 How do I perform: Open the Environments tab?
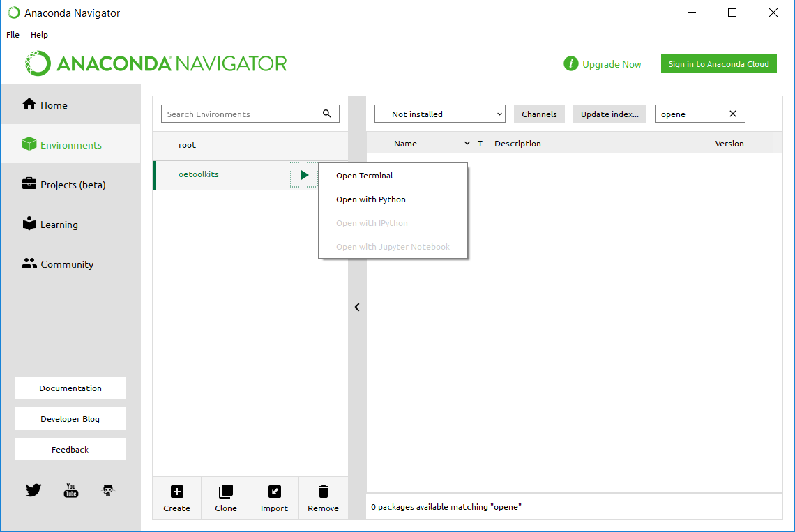pos(70,144)
